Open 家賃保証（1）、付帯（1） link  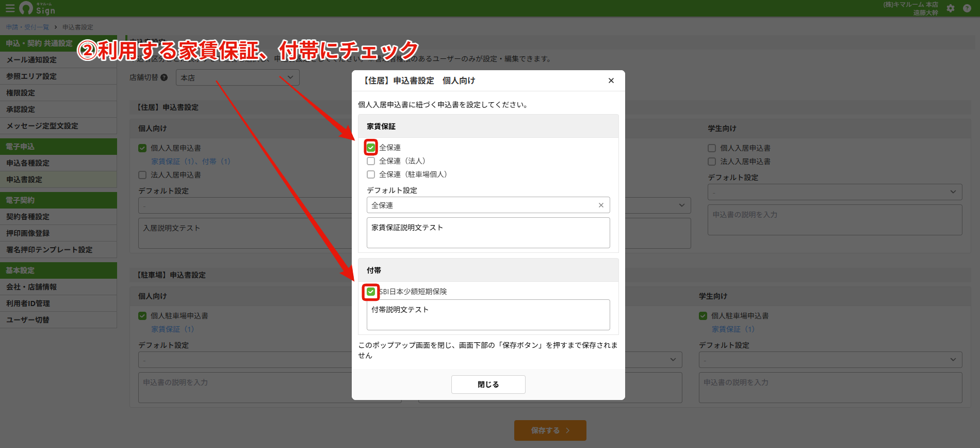point(191,162)
